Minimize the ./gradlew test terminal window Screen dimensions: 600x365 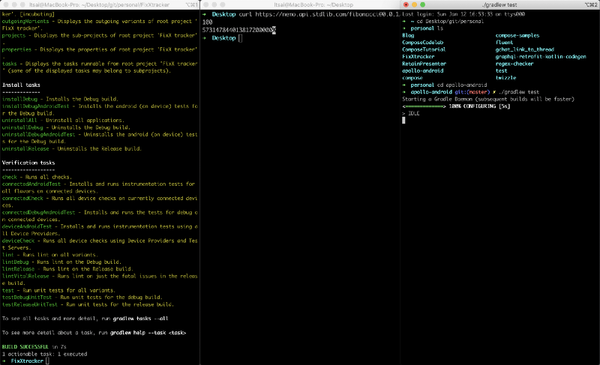coord(414,5)
